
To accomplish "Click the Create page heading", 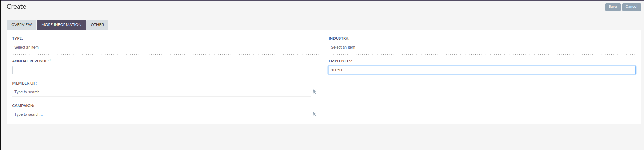I will click(17, 7).
